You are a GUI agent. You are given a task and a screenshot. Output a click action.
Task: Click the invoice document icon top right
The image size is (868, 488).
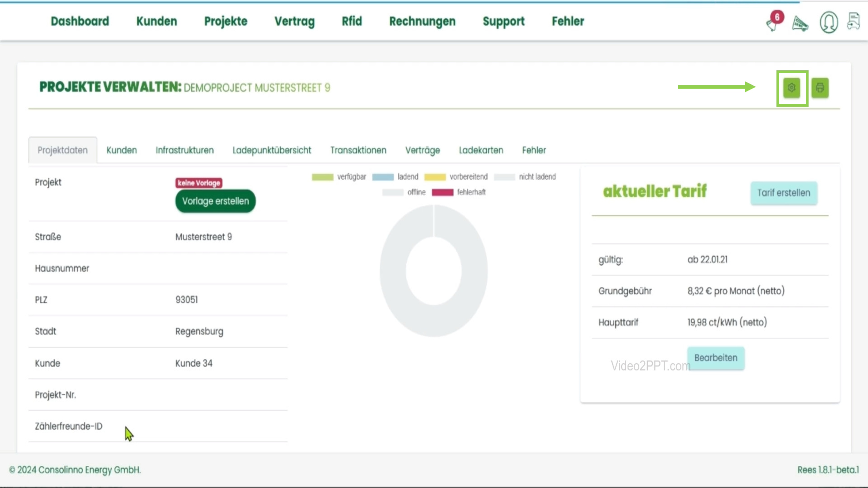tap(854, 21)
